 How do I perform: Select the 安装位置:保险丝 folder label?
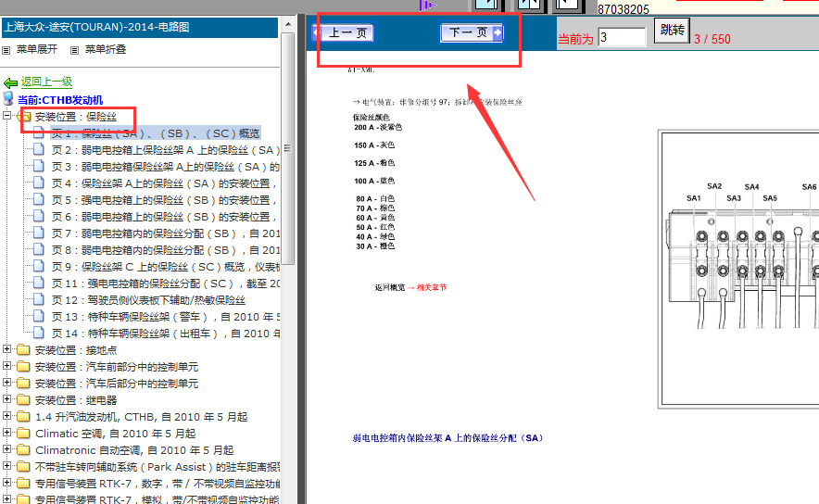click(x=76, y=117)
